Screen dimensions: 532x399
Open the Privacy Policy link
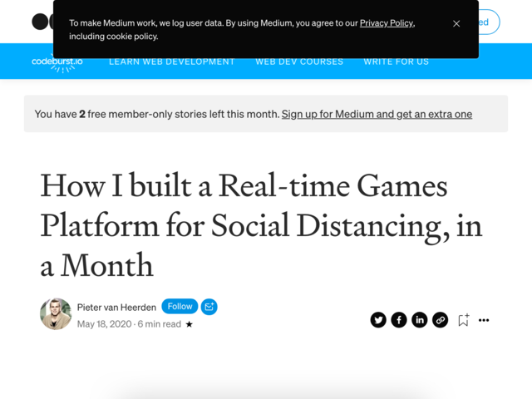pyautogui.click(x=387, y=23)
